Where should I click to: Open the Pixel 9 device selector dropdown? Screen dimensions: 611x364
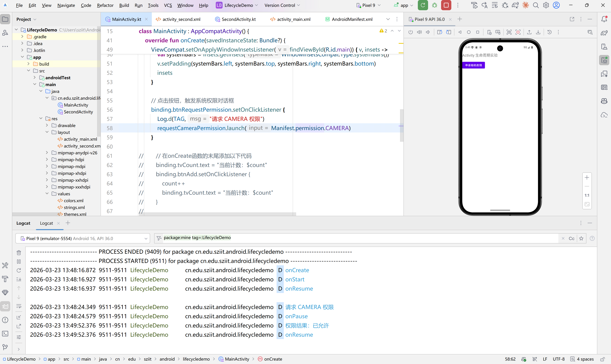368,5
